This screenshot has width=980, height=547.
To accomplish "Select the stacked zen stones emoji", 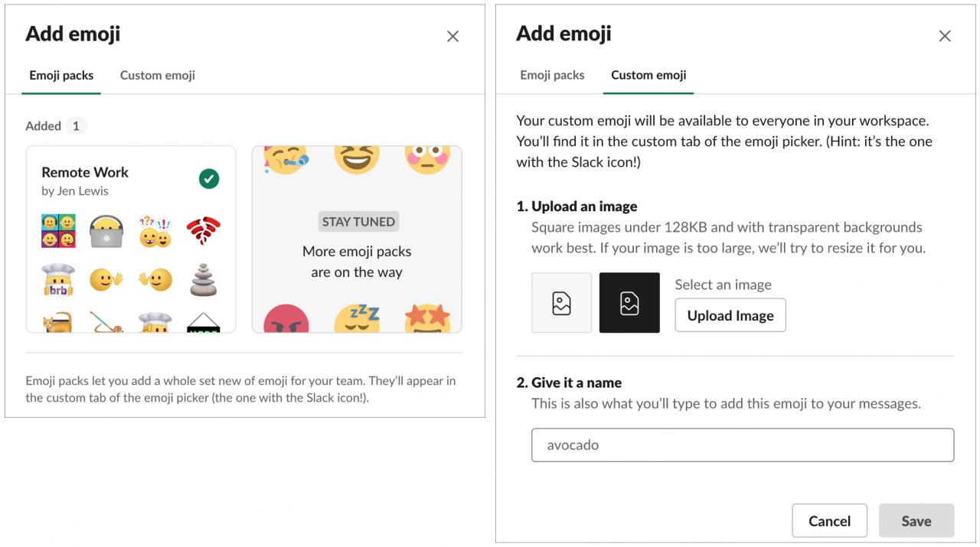I will (204, 280).
